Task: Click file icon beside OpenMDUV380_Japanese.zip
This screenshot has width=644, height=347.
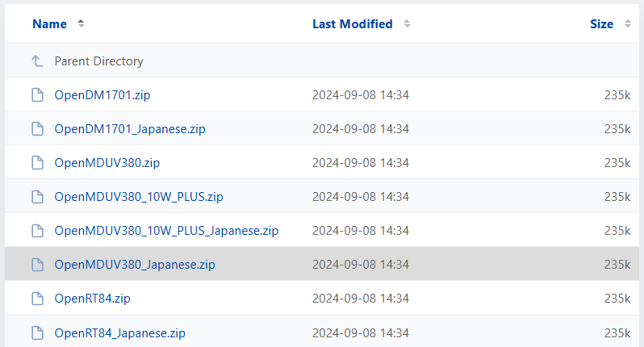Action: tap(37, 265)
